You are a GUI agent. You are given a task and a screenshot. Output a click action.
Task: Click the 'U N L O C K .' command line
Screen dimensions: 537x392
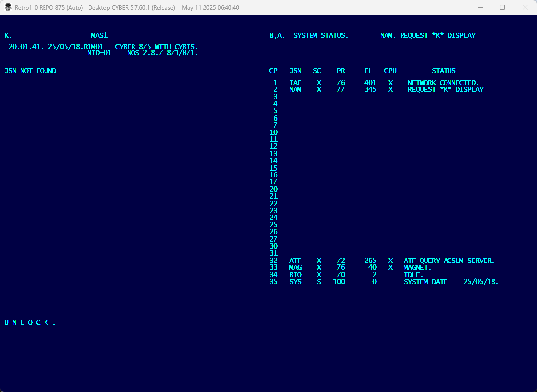click(x=30, y=323)
